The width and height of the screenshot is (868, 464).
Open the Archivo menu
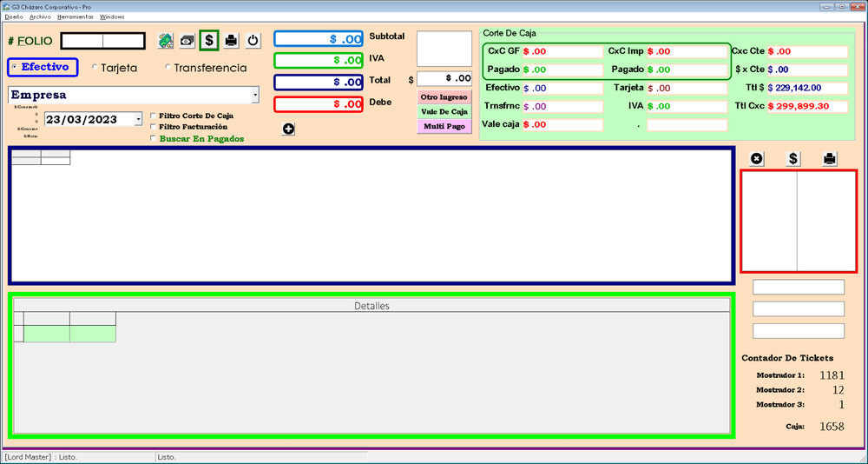pos(41,17)
